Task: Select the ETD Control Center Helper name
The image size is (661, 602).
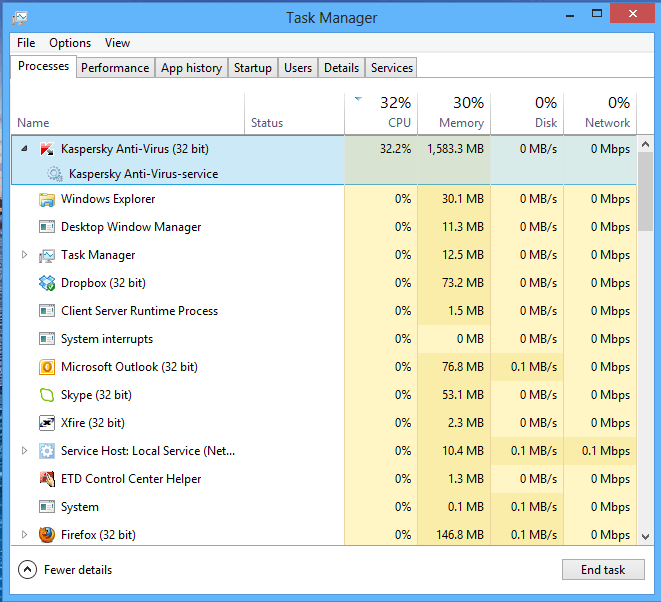Action: pos(131,479)
